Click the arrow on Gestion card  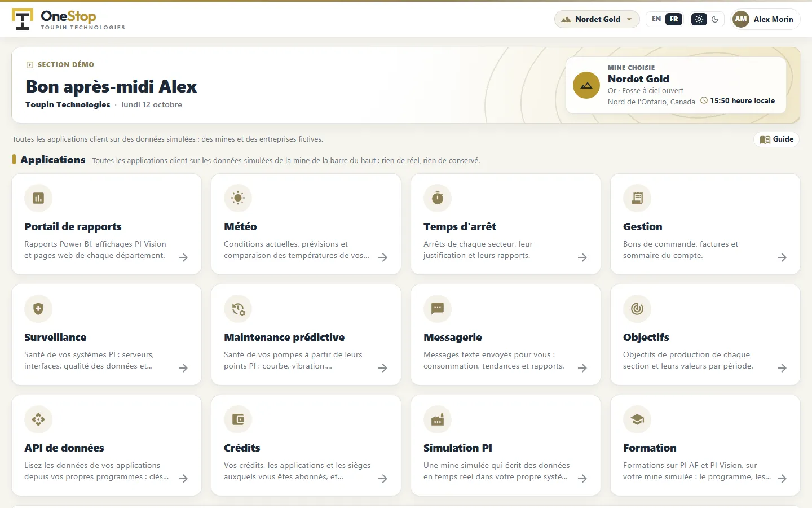(x=782, y=257)
